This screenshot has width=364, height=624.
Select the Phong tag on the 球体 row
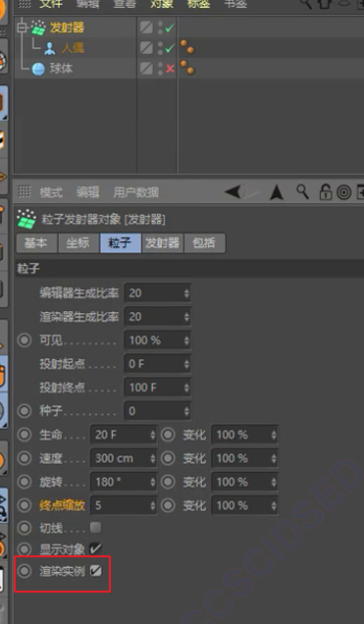187,68
